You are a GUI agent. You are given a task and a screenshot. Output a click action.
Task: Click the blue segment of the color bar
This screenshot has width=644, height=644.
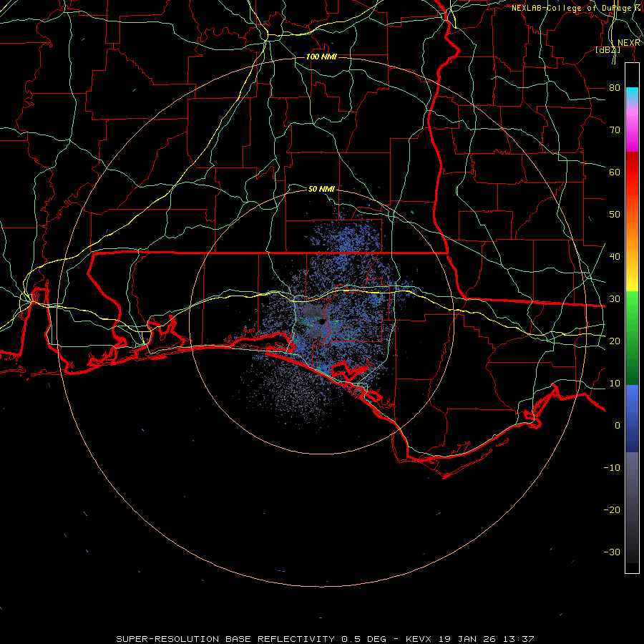click(632, 418)
